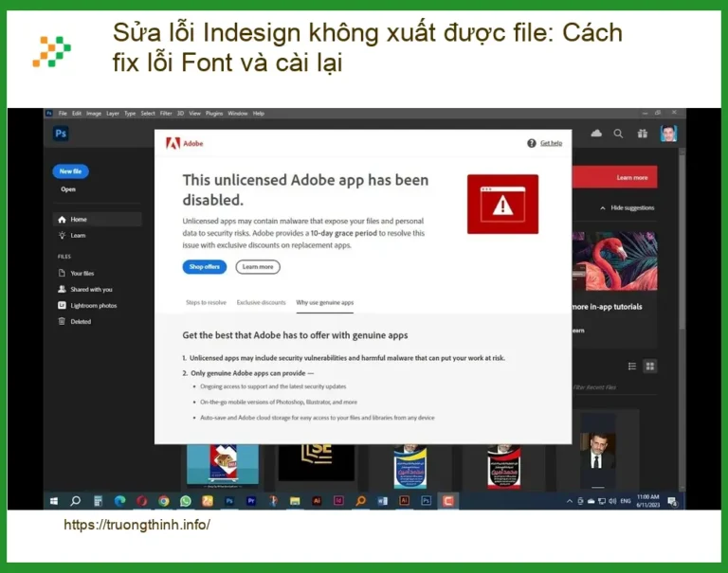Collapse suggestions with Hide suggestions chevron
Image resolution: width=728 pixels, height=573 pixels.
[x=603, y=207]
